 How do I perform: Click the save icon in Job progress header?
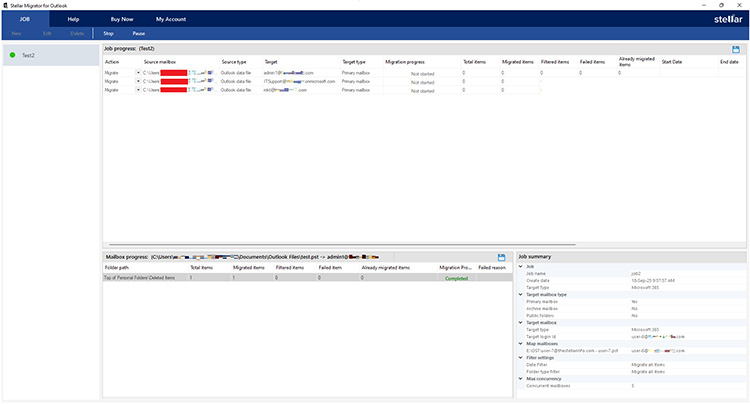tap(735, 48)
